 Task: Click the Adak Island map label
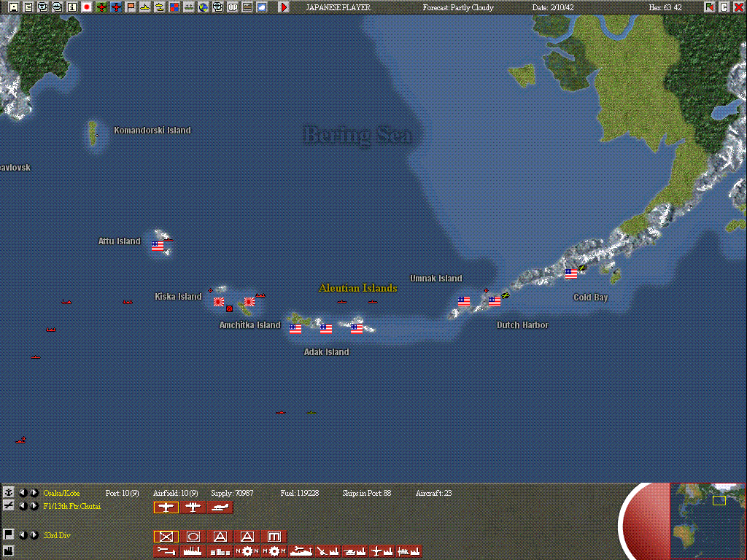pyautogui.click(x=326, y=352)
